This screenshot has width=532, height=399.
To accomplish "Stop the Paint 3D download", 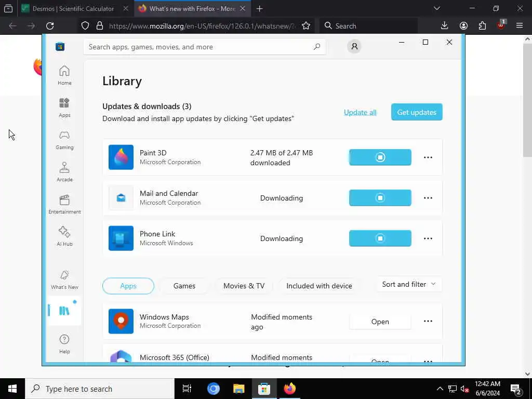I will coord(380,157).
